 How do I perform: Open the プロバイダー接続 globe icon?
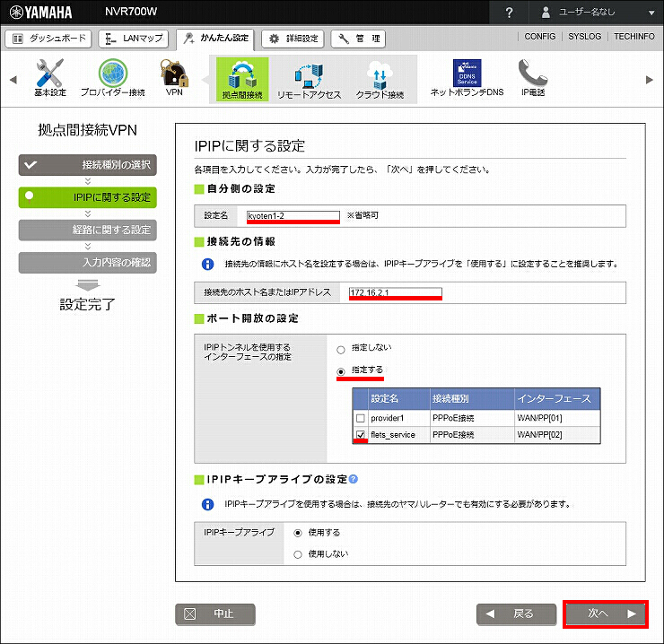113,77
